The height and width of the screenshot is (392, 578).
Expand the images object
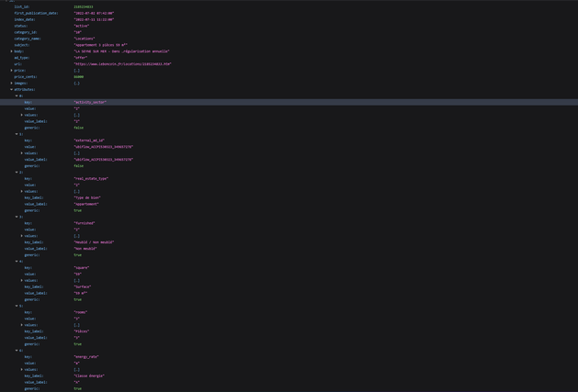12,84
